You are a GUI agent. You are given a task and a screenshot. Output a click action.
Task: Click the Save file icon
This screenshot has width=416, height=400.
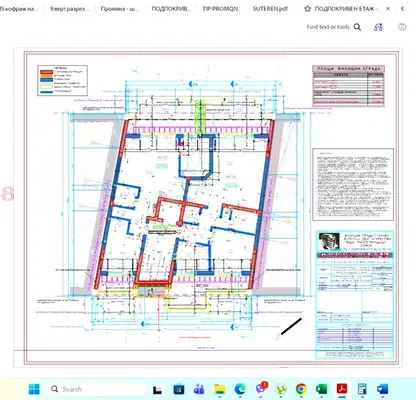click(x=402, y=27)
